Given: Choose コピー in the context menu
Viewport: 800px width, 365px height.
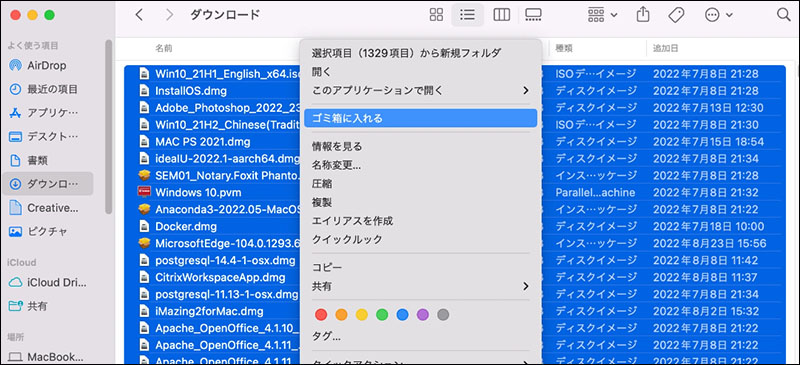Looking at the screenshot, I should [x=420, y=267].
